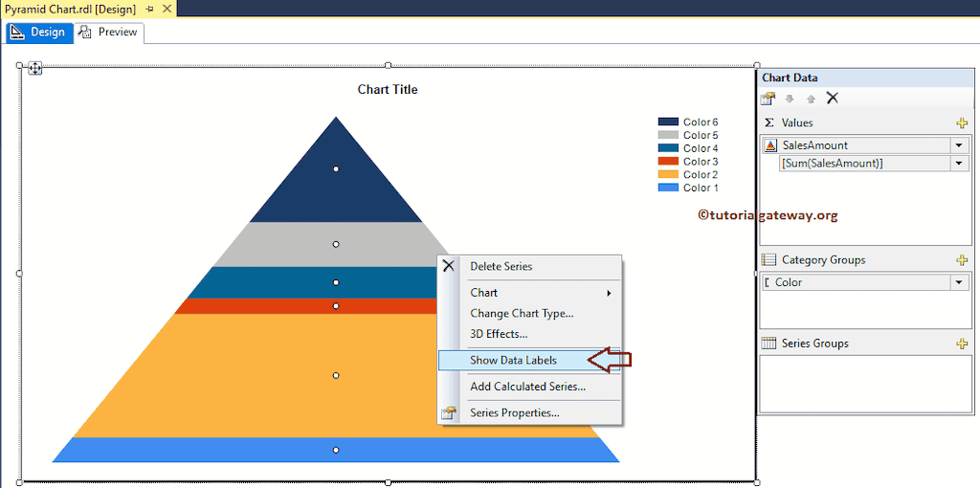Click the empty Series Groups drop area

865,383
